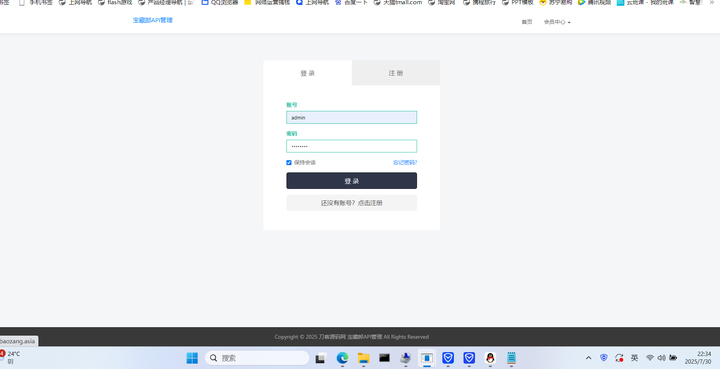Click the Windows taskbar search box
The width and height of the screenshot is (720, 369).
pos(257,358)
